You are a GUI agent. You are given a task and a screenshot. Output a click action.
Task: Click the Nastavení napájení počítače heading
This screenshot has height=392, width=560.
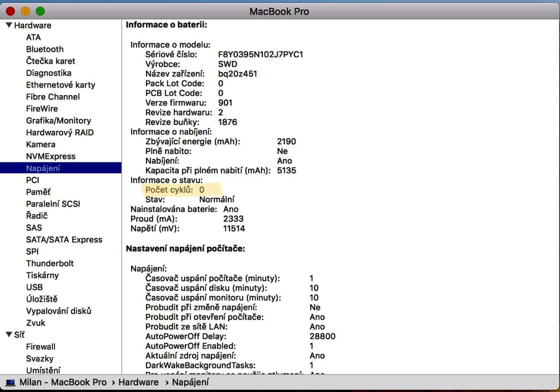185,248
